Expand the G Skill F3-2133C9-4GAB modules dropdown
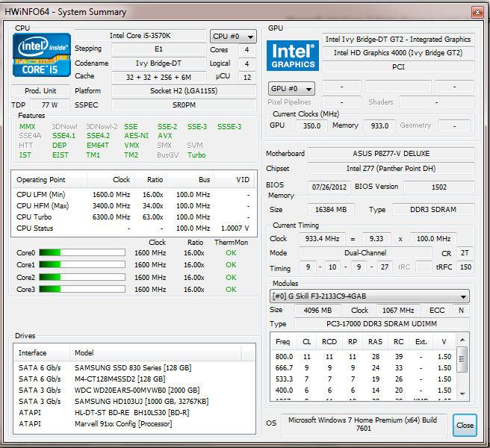The width and height of the screenshot is (490, 448). 370,296
